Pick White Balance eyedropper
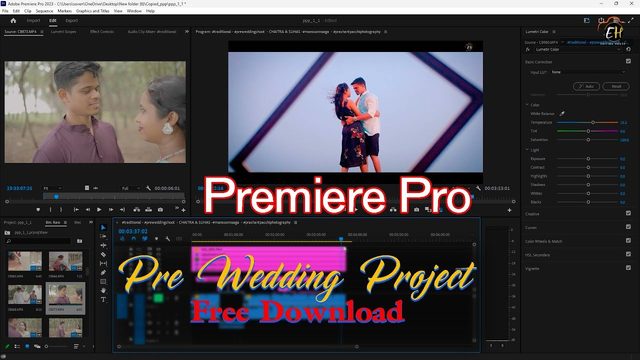640x360 pixels. coord(562,113)
